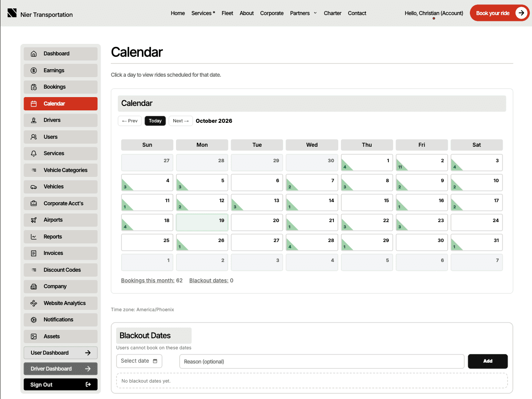Open the Select date picker

point(139,361)
